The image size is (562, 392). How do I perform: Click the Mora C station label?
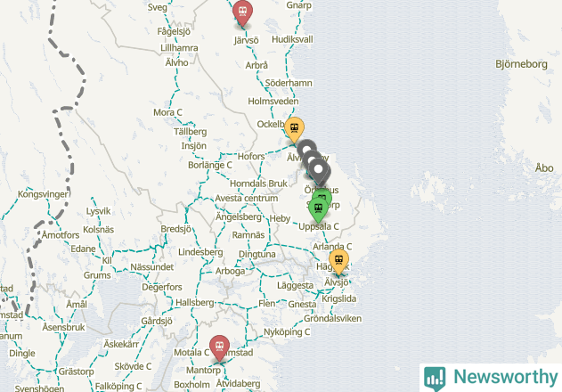click(167, 112)
